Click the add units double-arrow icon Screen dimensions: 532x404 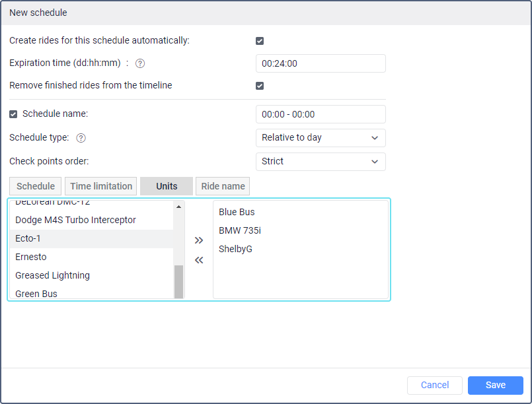tap(199, 240)
